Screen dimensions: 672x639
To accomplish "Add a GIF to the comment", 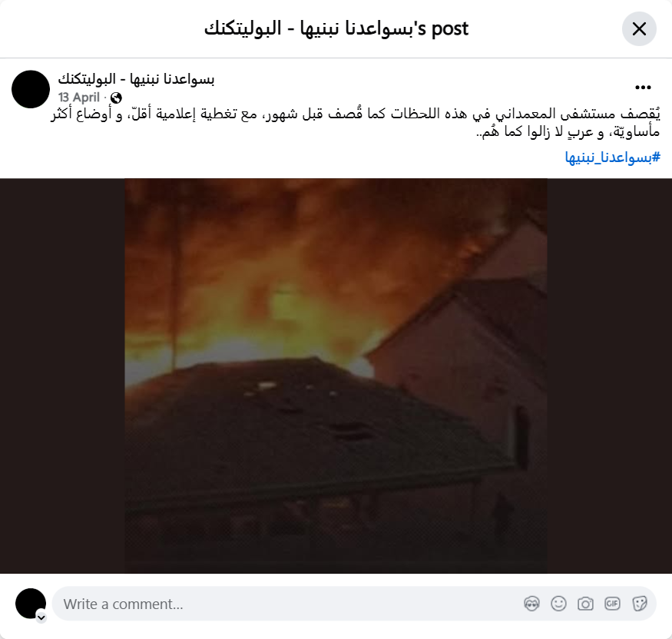I will pyautogui.click(x=612, y=604).
